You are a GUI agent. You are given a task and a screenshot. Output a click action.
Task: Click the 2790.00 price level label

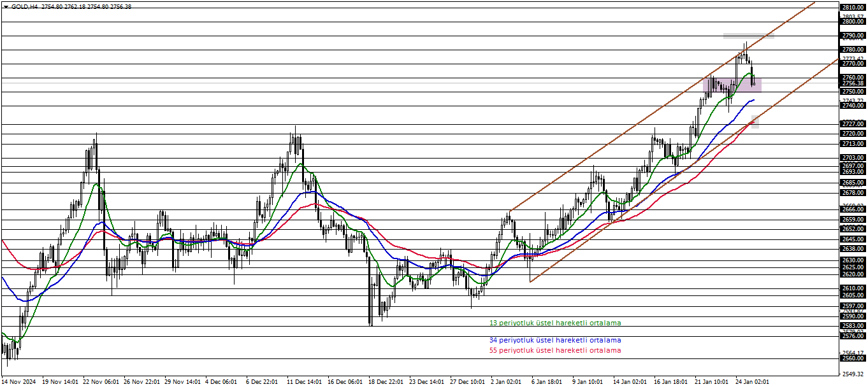tap(853, 36)
